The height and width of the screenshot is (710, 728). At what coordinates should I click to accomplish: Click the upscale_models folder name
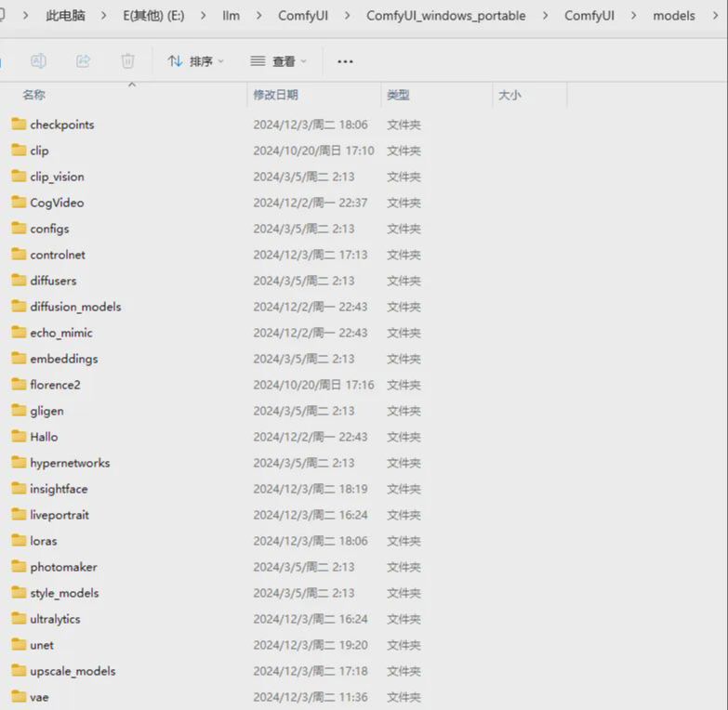pyautogui.click(x=73, y=672)
